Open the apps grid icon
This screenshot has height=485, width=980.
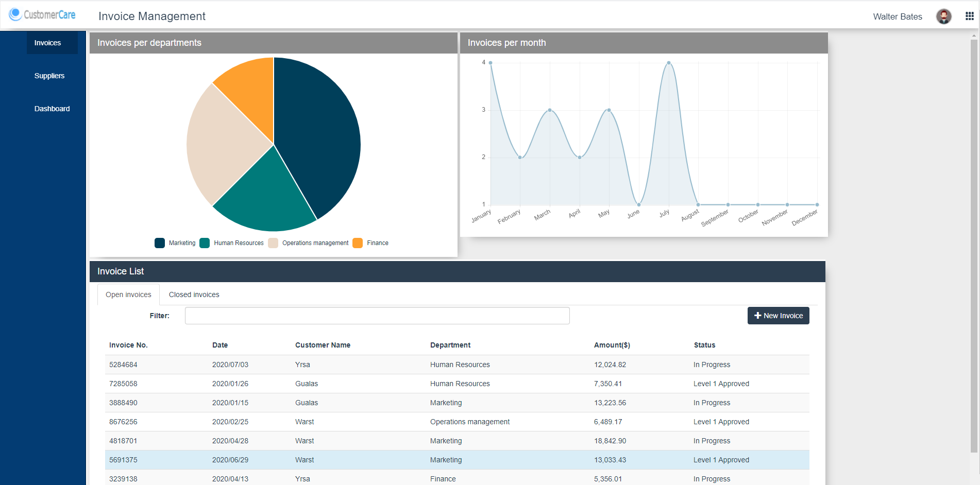(x=969, y=16)
